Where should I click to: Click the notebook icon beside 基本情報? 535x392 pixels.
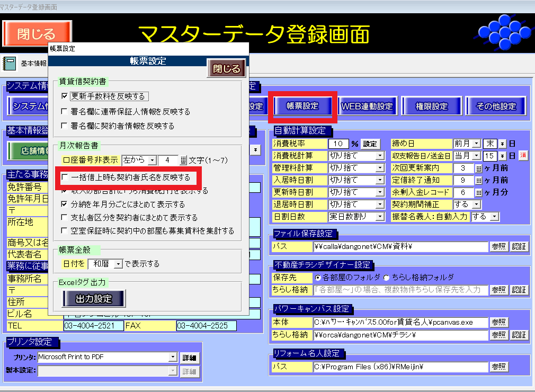point(10,63)
